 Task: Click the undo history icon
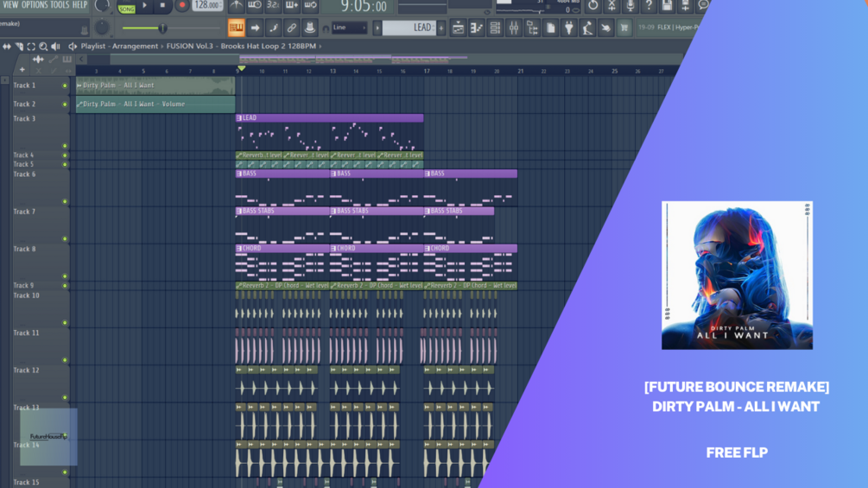click(592, 5)
